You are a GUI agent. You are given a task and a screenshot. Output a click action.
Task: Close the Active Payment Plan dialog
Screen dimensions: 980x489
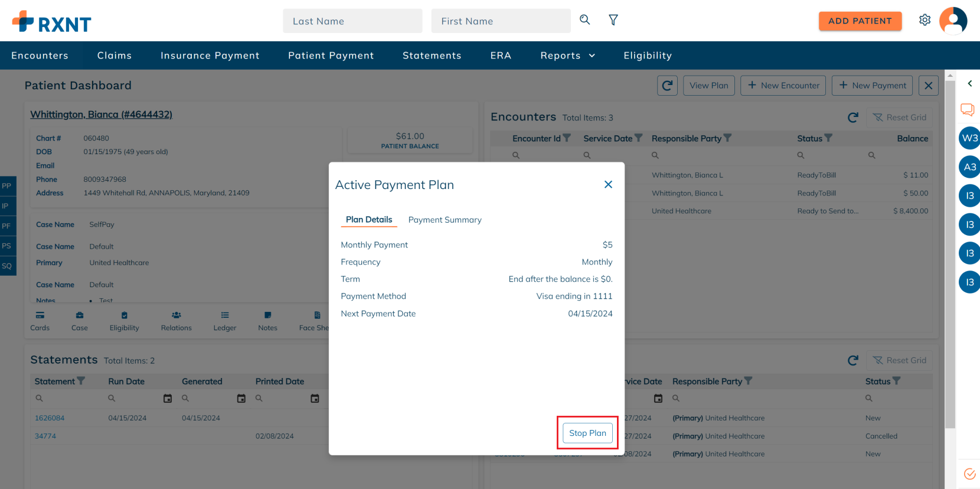point(608,184)
